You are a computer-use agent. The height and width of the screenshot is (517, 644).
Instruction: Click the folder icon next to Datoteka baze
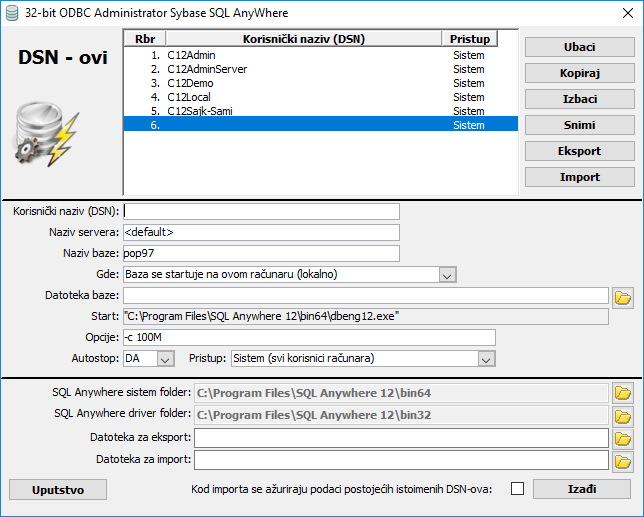(x=624, y=296)
